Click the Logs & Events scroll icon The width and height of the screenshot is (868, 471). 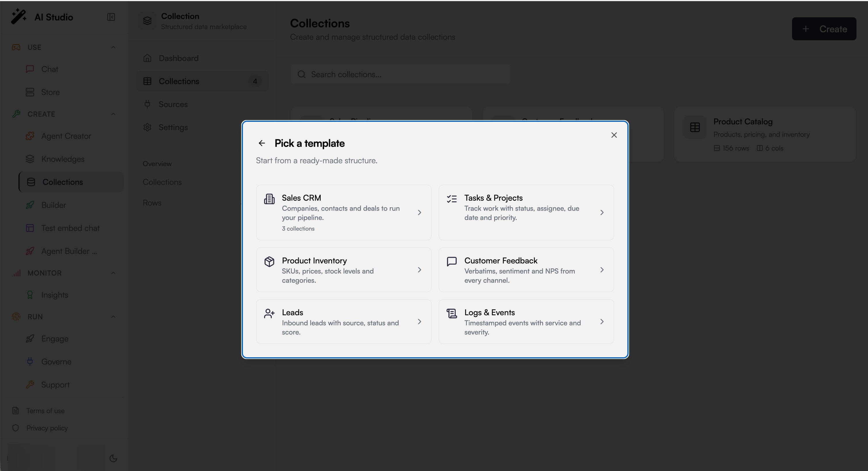(452, 314)
